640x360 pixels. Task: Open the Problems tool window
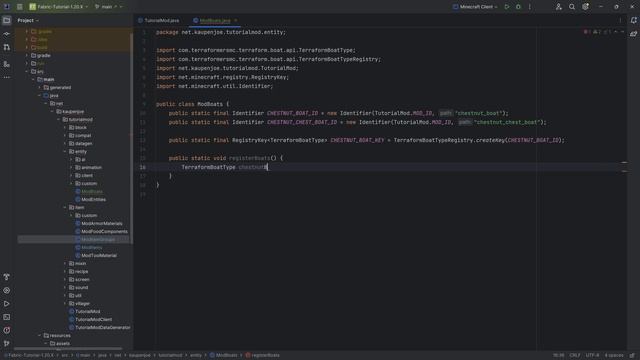coord(7,330)
